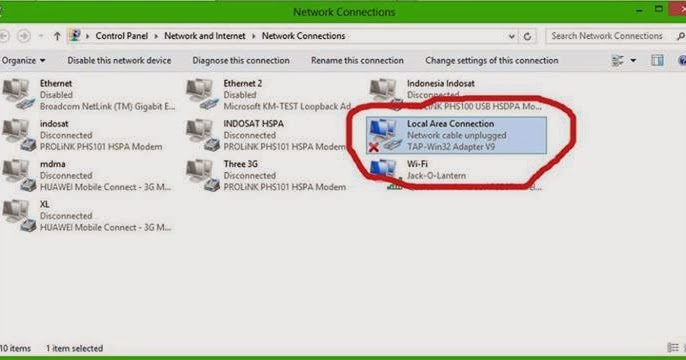Select the Ethernet 2 loopback adapter icon
Image resolution: width=686 pixels, height=360 pixels.
tap(202, 94)
